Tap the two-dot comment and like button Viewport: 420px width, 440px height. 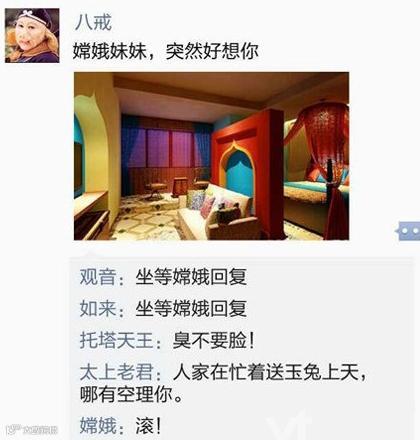pos(409,231)
